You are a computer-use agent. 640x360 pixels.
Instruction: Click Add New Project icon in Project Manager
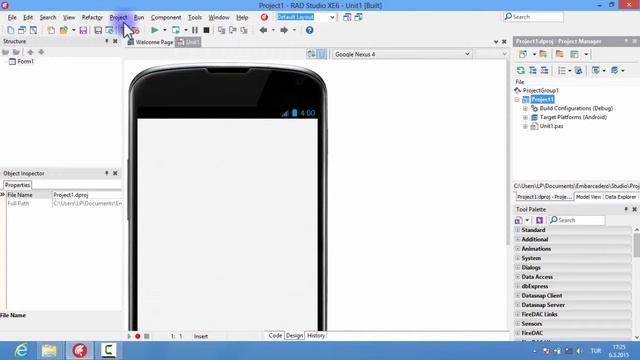(523, 54)
